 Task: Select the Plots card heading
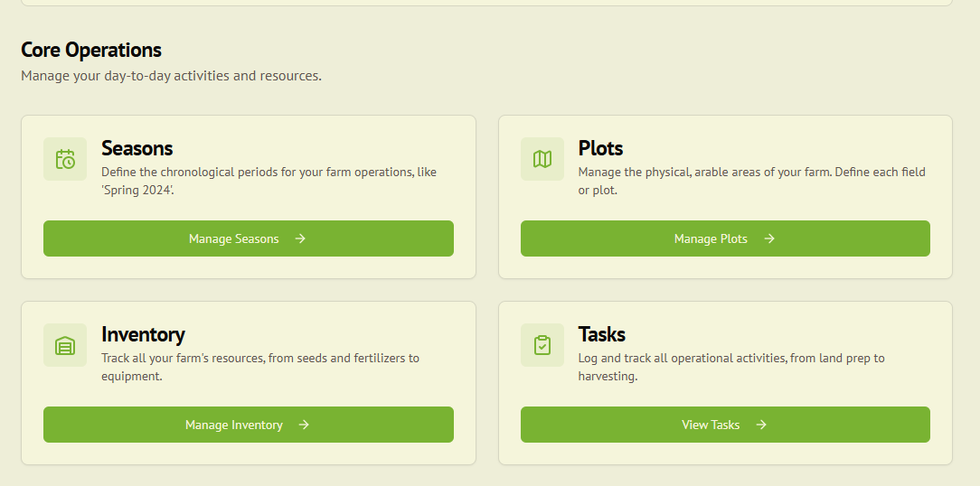tap(600, 148)
